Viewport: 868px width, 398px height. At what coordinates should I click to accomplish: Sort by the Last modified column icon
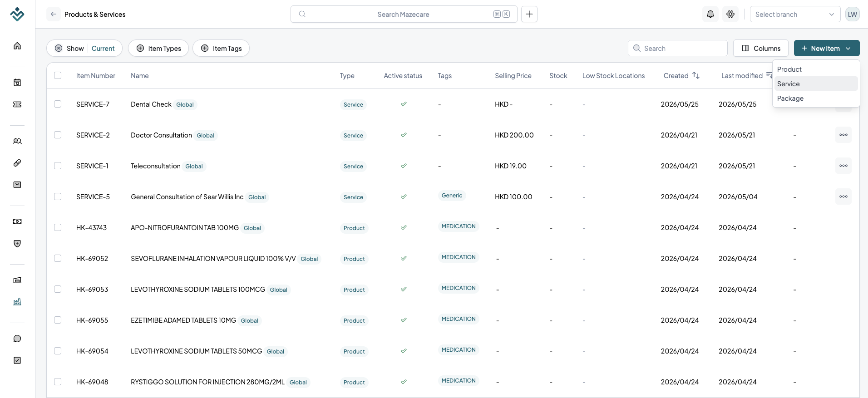[769, 75]
